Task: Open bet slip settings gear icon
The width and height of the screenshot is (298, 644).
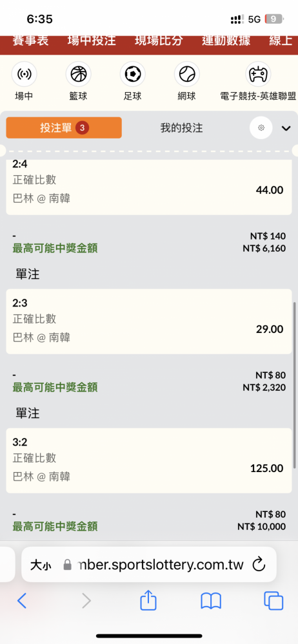Action: click(x=261, y=128)
